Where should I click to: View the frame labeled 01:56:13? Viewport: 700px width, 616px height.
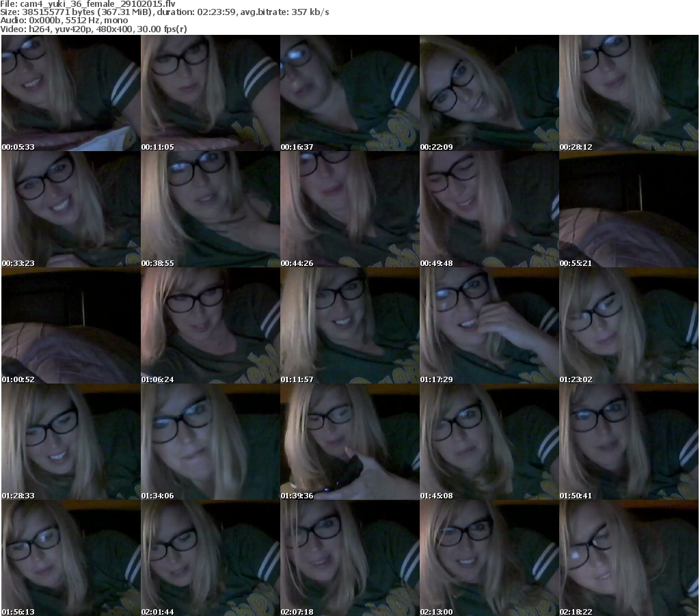(x=71, y=558)
